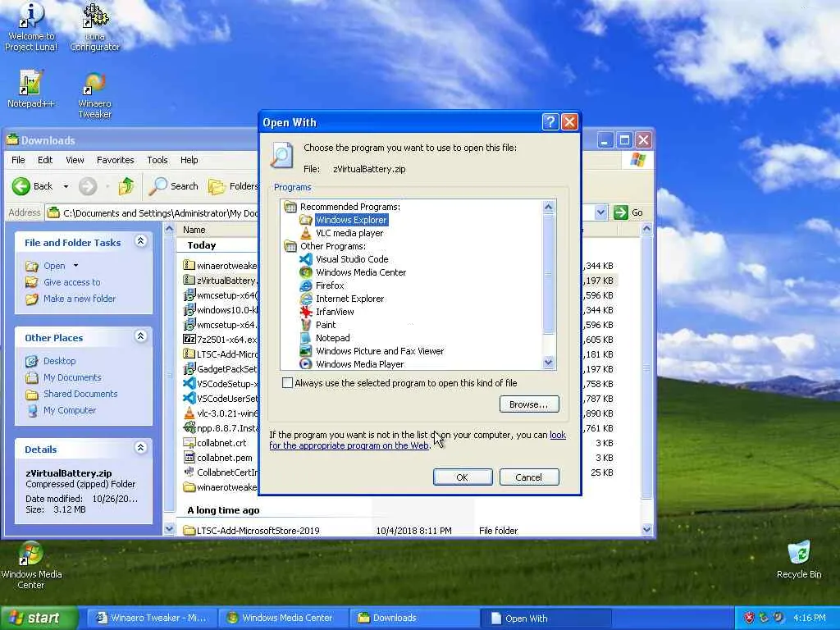Select IrfanView as the opening program
The image size is (840, 630).
click(x=335, y=312)
